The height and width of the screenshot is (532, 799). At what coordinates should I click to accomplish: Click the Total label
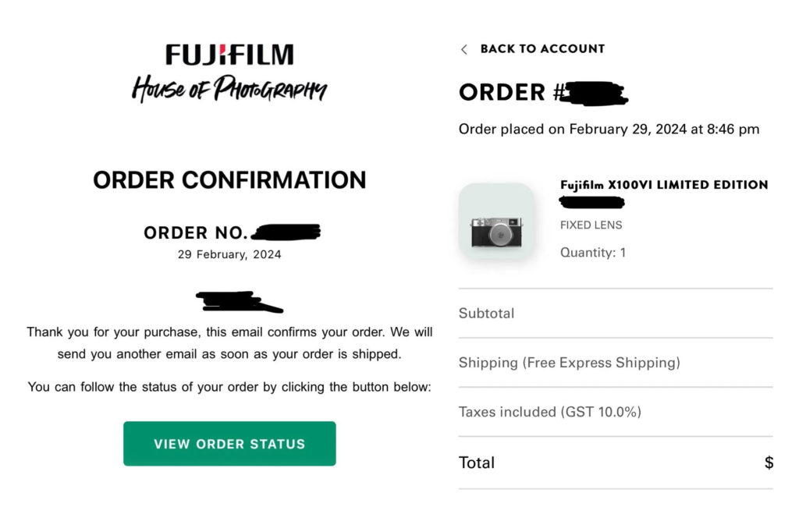coord(476,462)
